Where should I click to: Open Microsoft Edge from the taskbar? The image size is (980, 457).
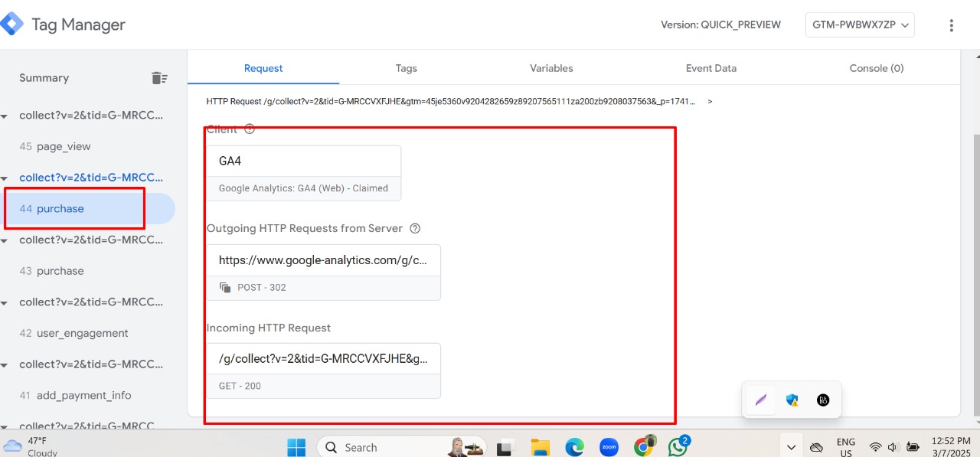[x=574, y=447]
